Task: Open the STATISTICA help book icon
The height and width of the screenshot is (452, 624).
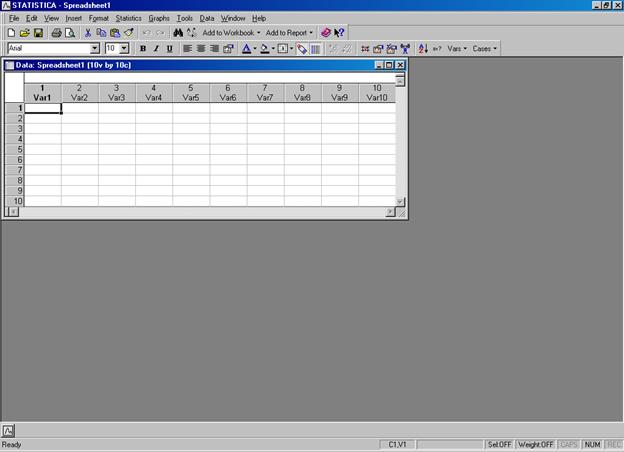Action: (x=326, y=33)
